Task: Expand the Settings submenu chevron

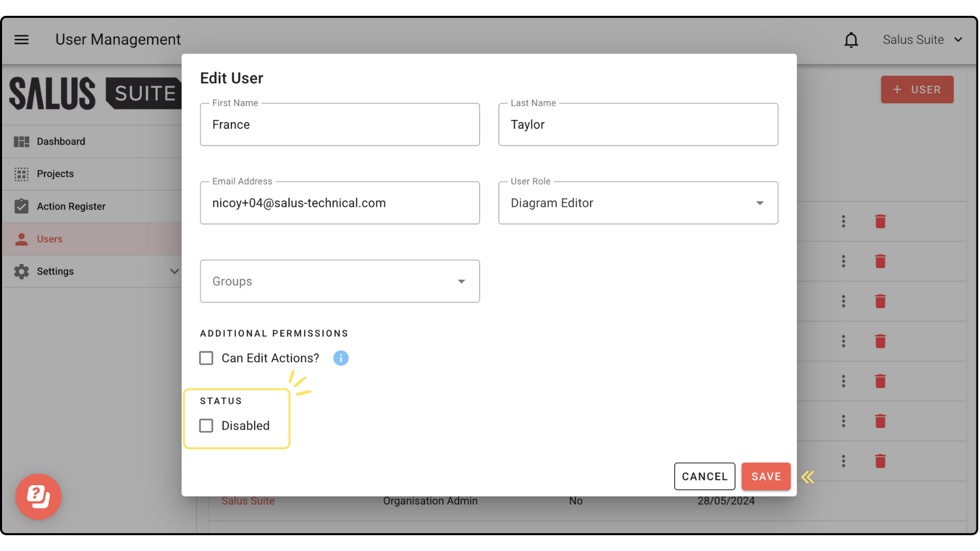Action: point(174,271)
